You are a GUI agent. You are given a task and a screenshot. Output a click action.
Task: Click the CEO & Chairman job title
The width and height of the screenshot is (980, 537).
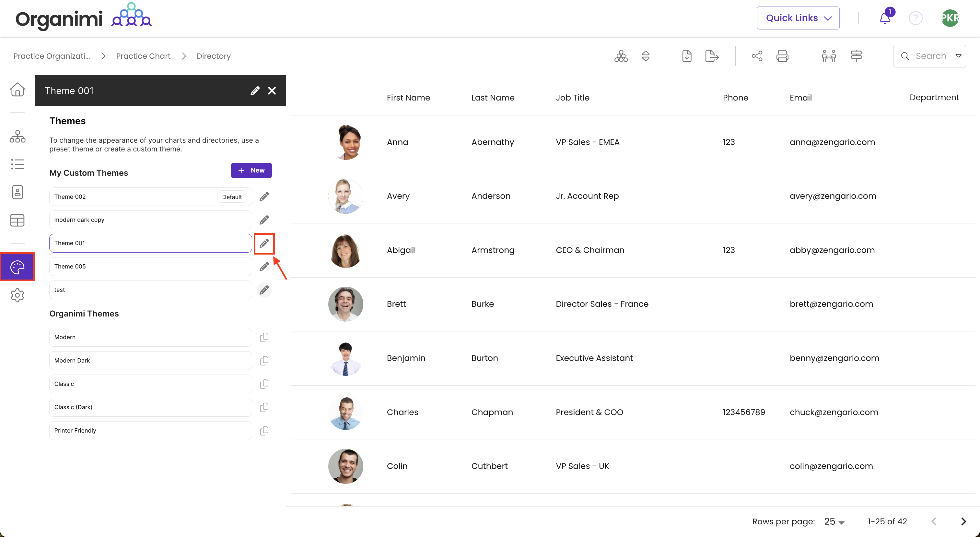coord(590,250)
